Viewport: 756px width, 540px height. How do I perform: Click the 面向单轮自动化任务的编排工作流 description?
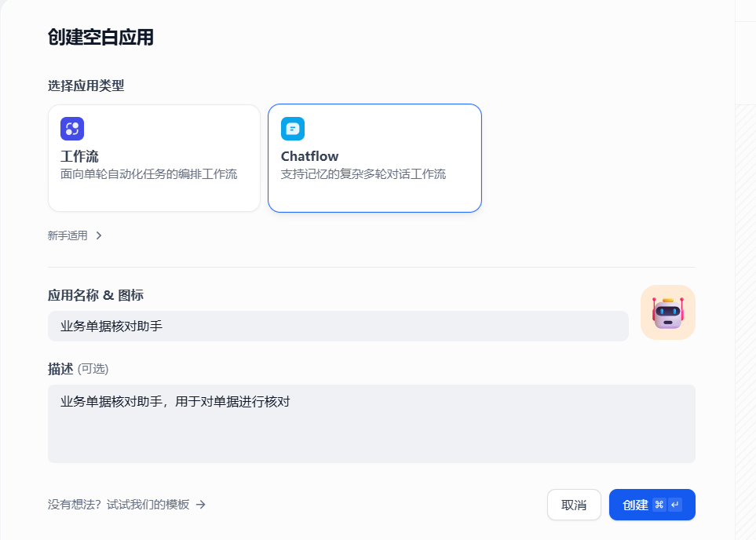148,174
